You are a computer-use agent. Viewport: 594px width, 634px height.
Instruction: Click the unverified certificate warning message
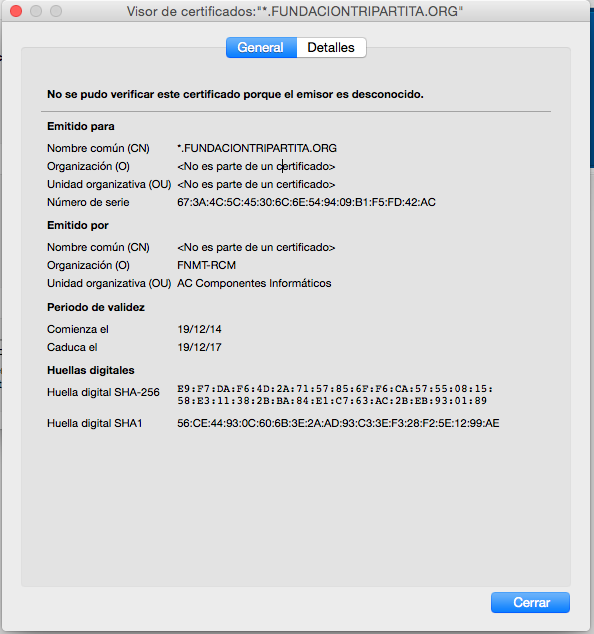tap(235, 94)
